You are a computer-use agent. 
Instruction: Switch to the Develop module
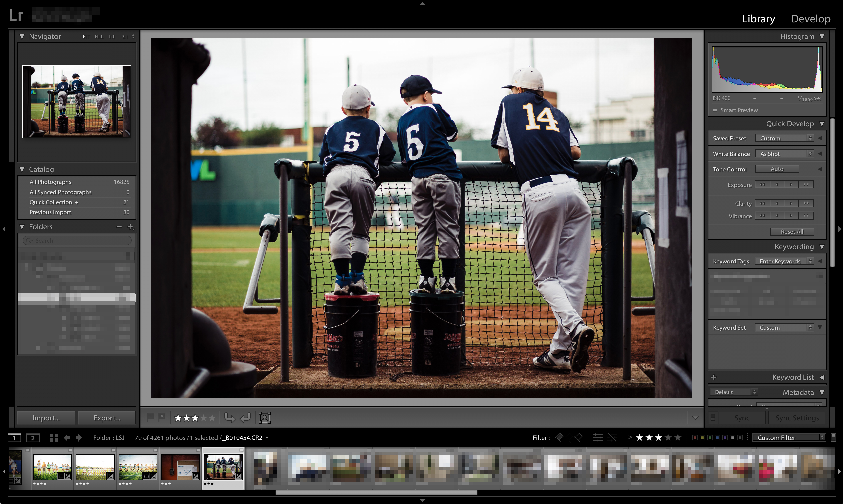[x=810, y=19]
